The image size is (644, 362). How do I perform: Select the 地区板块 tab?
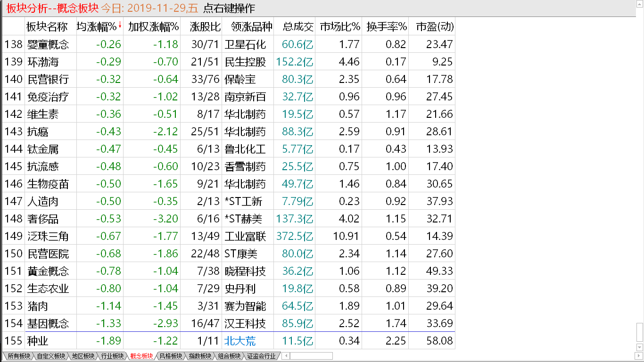83,356
